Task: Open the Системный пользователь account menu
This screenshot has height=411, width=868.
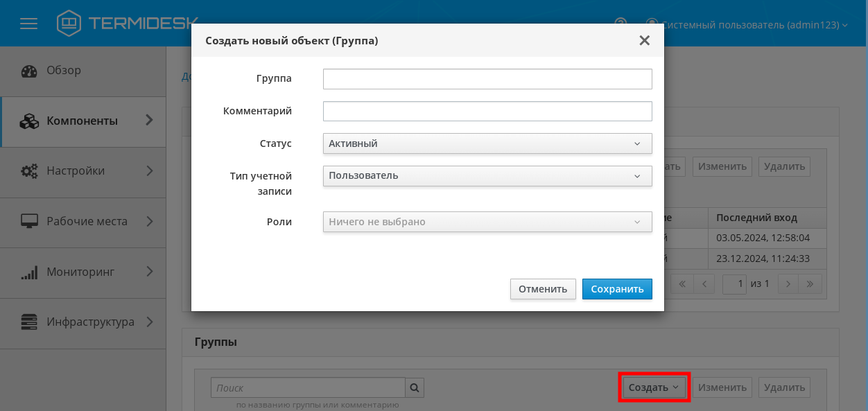Action: point(747,25)
